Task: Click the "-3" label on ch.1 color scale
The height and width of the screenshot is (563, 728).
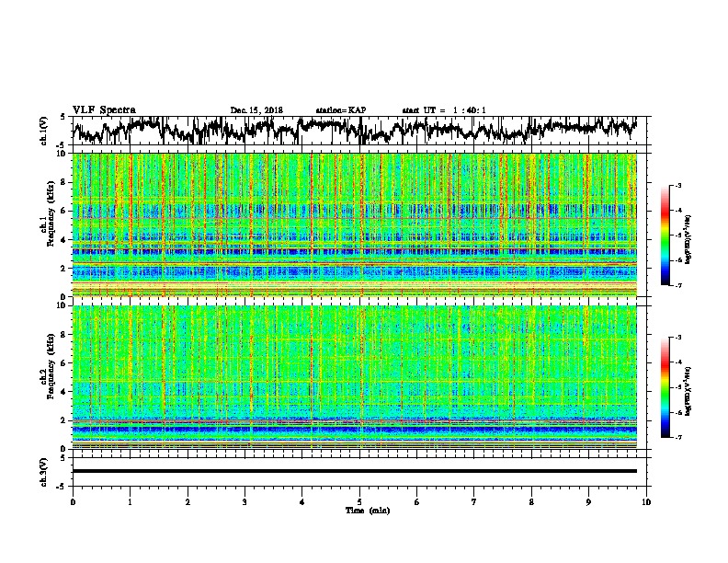Action: pyautogui.click(x=677, y=185)
